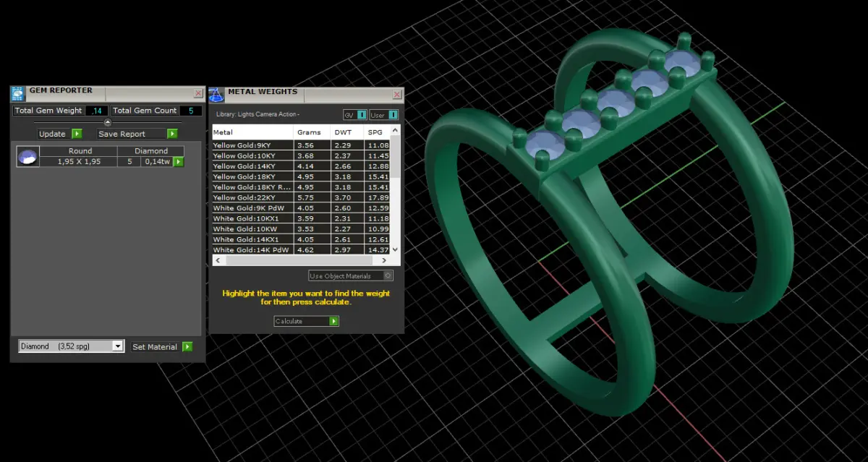Viewport: 868px width, 462px height.
Task: Select the White Gold:9K PdW row
Action: click(301, 208)
